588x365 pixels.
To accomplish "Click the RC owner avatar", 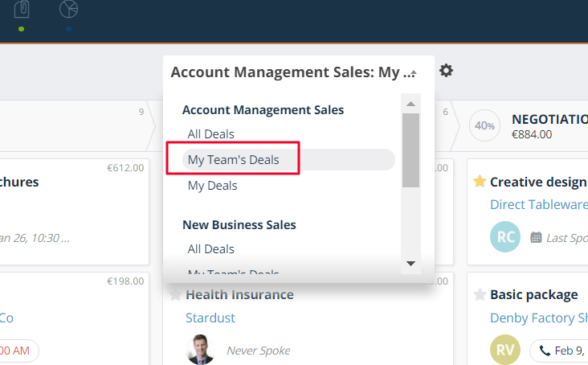I will coord(505,236).
